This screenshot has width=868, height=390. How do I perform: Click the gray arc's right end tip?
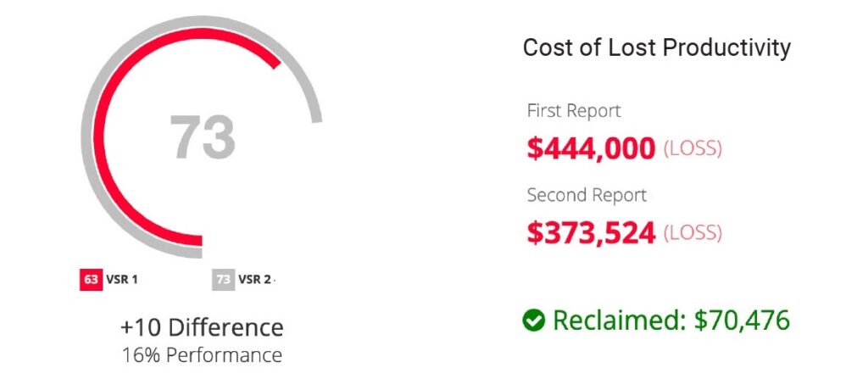[316, 118]
